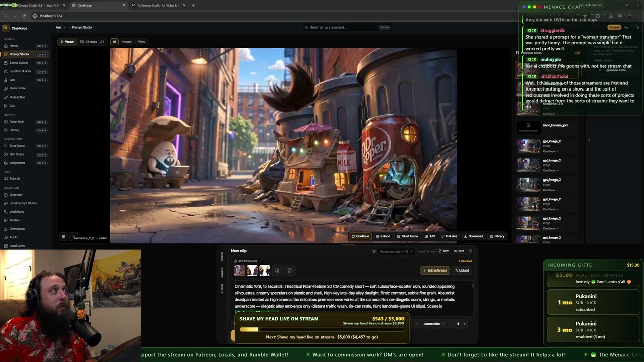Open Location Builder from the sidebar

point(25,71)
